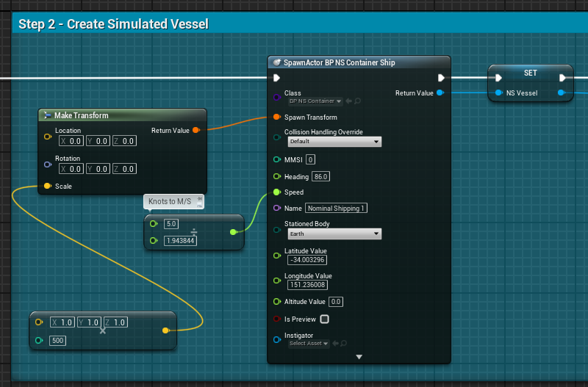Open the Instigator Select Asset dropdown
Screen dimensions: 588x387
(309, 343)
